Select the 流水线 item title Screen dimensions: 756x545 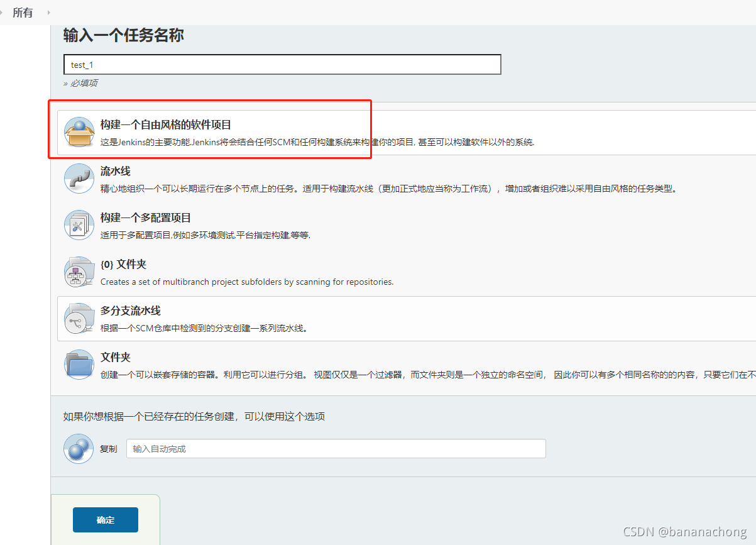116,171
